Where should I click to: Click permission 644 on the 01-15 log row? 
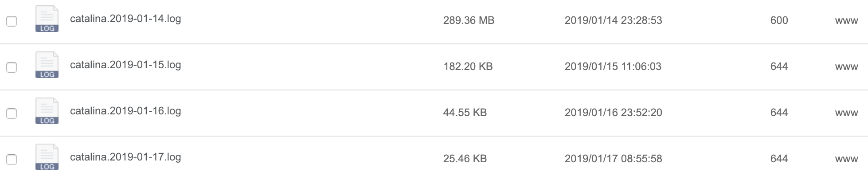tap(779, 67)
